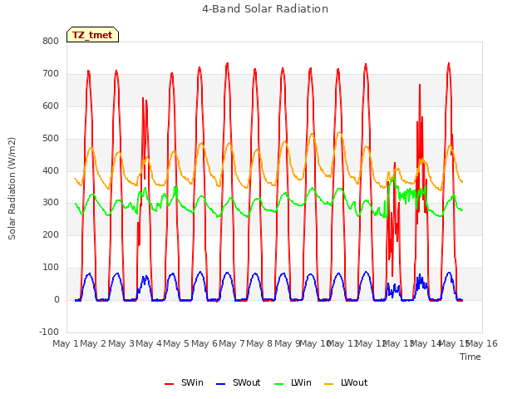Click the 0 y-axis tick label

coord(57,300)
